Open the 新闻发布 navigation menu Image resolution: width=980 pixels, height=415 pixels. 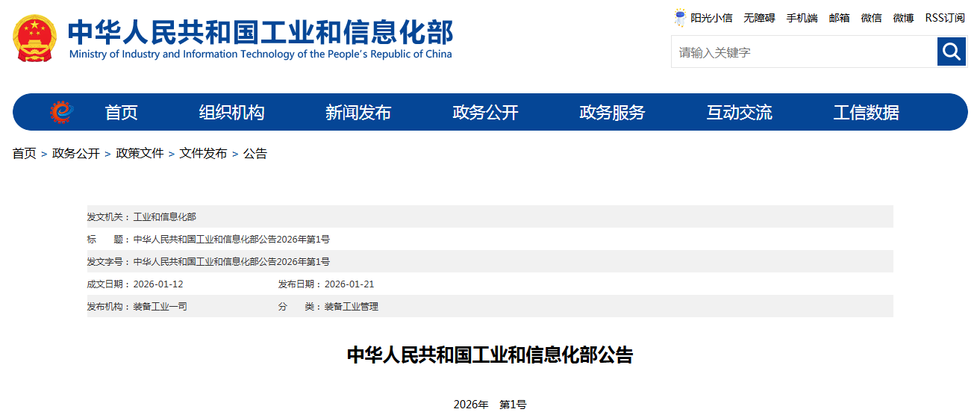(x=358, y=113)
